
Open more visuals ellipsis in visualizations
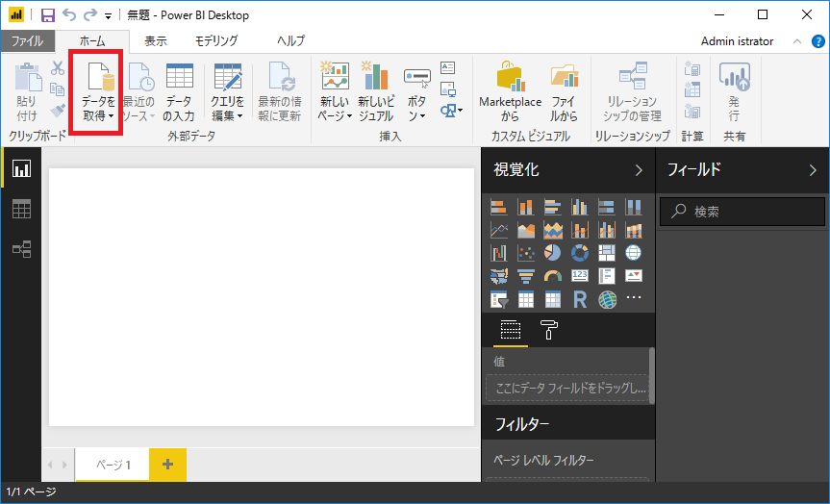634,297
